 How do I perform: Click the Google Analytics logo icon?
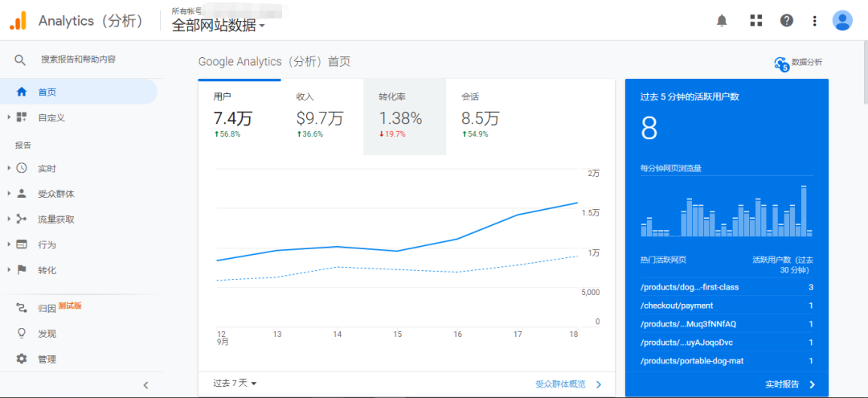(x=18, y=20)
